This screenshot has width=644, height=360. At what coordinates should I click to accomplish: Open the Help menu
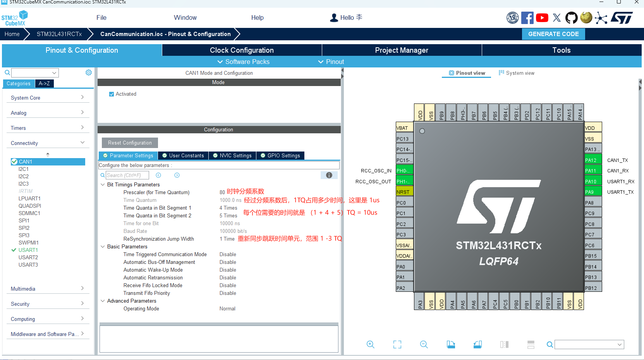[257, 17]
